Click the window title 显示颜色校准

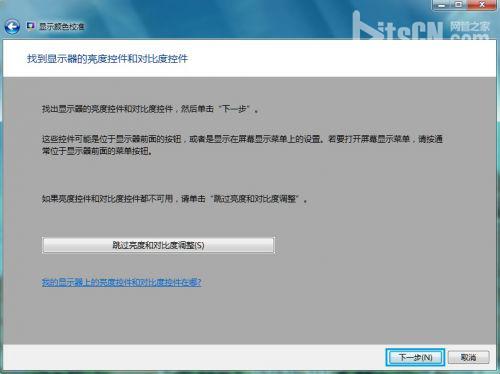point(62,26)
